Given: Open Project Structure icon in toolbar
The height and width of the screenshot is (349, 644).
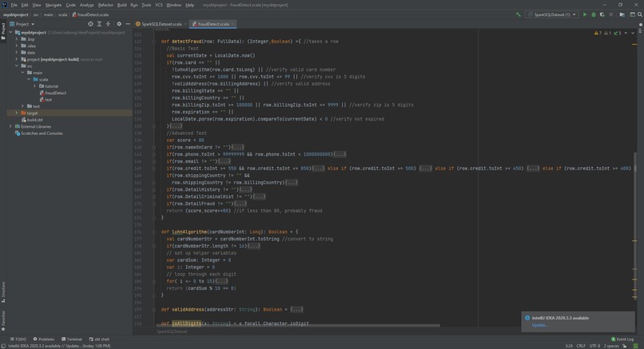Looking at the screenshot, I should 622,14.
